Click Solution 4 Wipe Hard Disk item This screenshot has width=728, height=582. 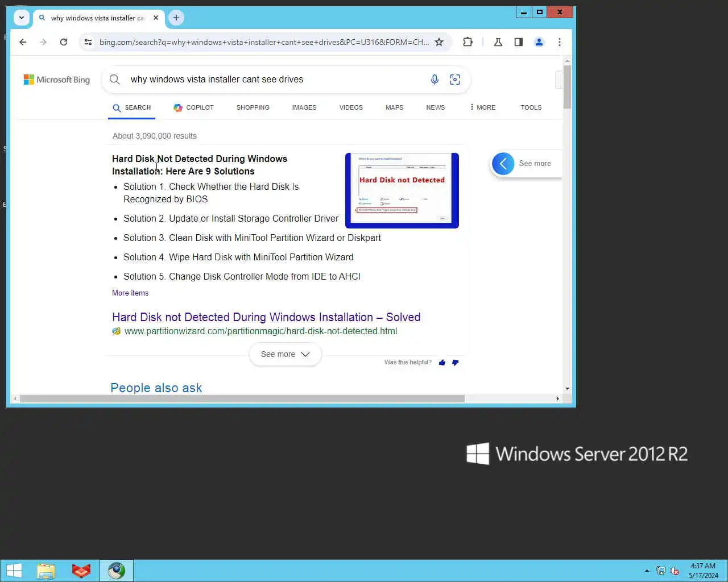tap(238, 257)
